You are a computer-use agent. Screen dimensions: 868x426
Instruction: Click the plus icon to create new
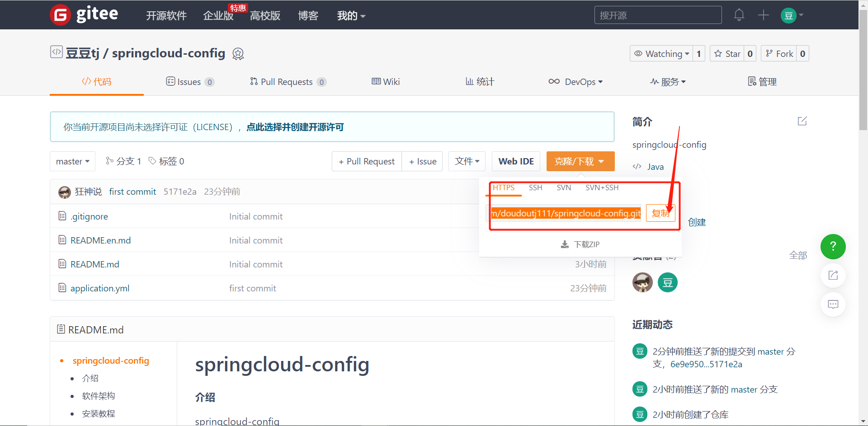pos(764,15)
